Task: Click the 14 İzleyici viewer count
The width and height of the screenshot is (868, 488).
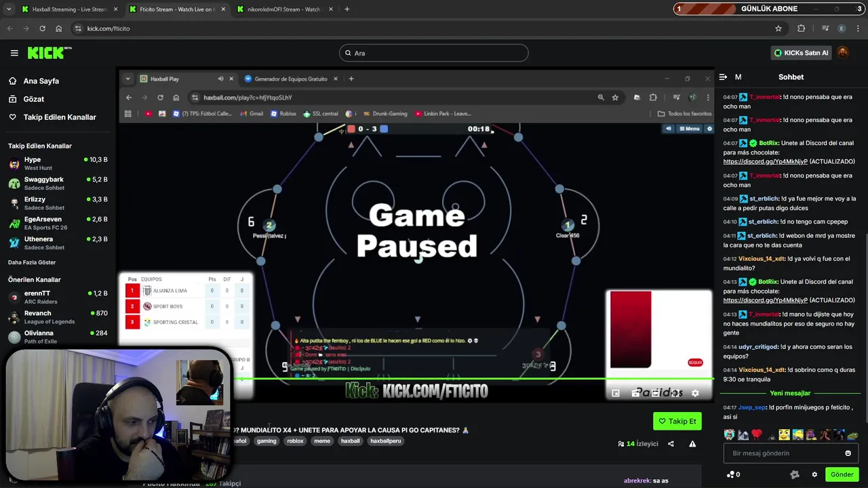Action: click(x=638, y=444)
